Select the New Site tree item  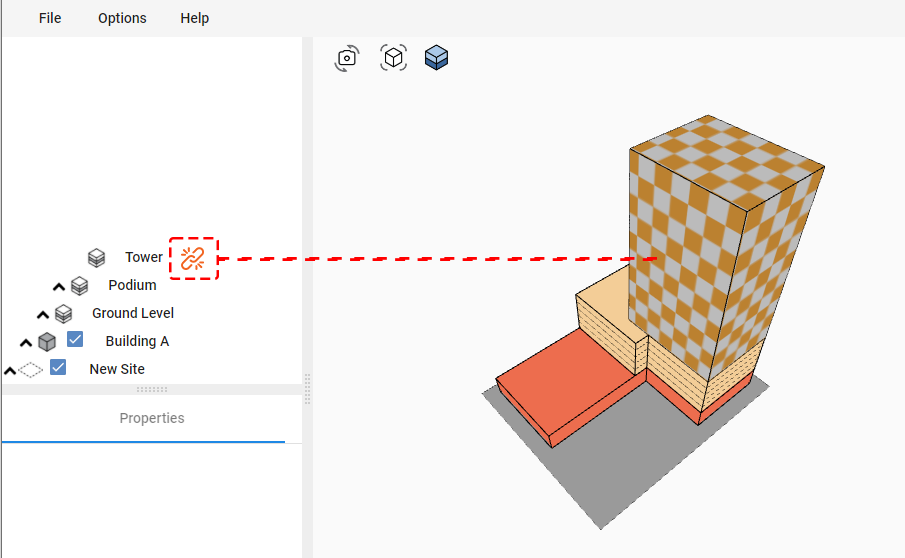coord(117,369)
